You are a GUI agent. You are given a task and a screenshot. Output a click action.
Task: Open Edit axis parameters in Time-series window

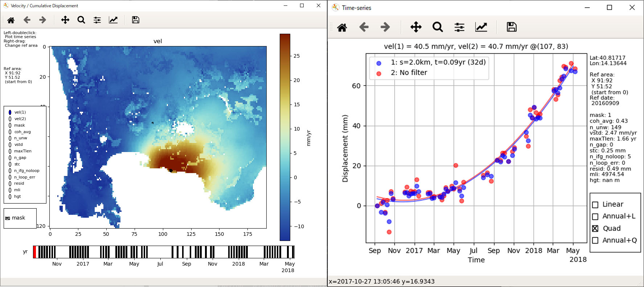click(x=481, y=27)
